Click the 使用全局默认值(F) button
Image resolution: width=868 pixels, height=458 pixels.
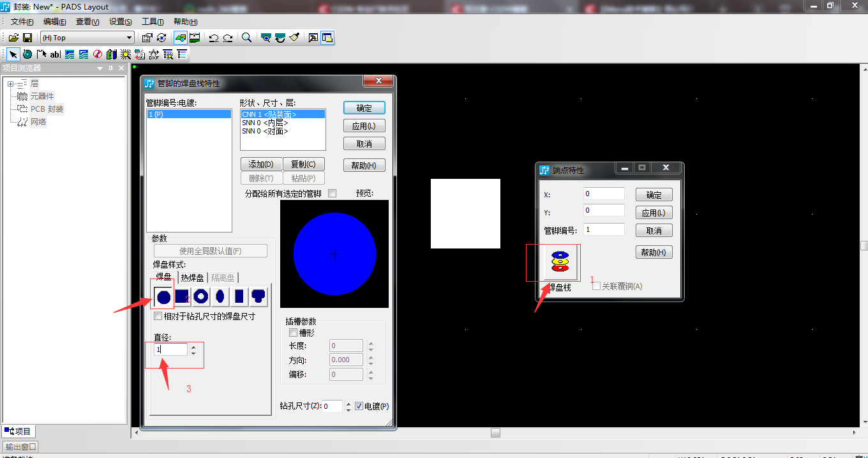click(x=210, y=250)
